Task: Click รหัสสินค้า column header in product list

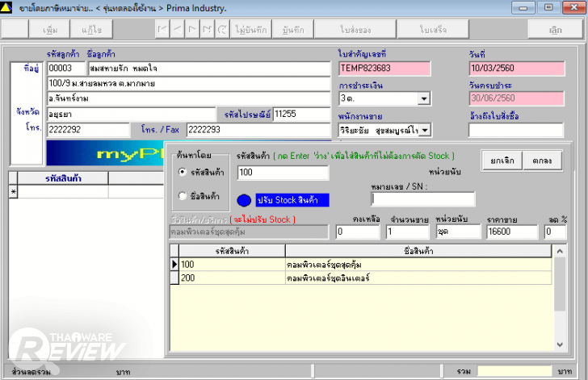Action: pos(232,251)
